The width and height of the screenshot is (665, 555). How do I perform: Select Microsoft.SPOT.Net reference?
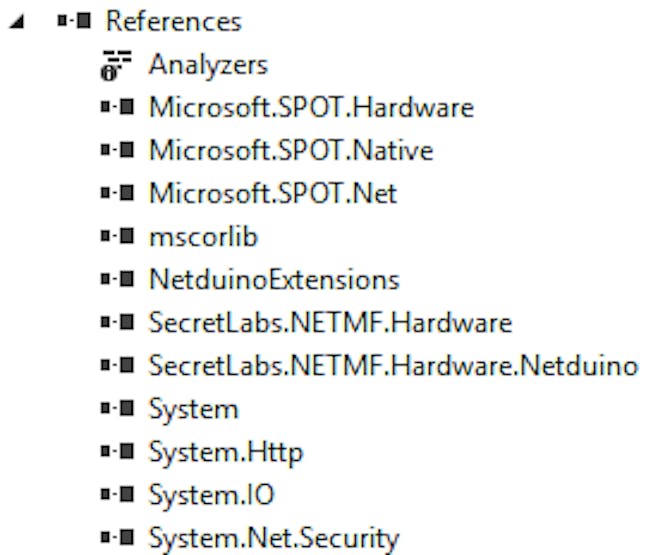pyautogui.click(x=273, y=193)
